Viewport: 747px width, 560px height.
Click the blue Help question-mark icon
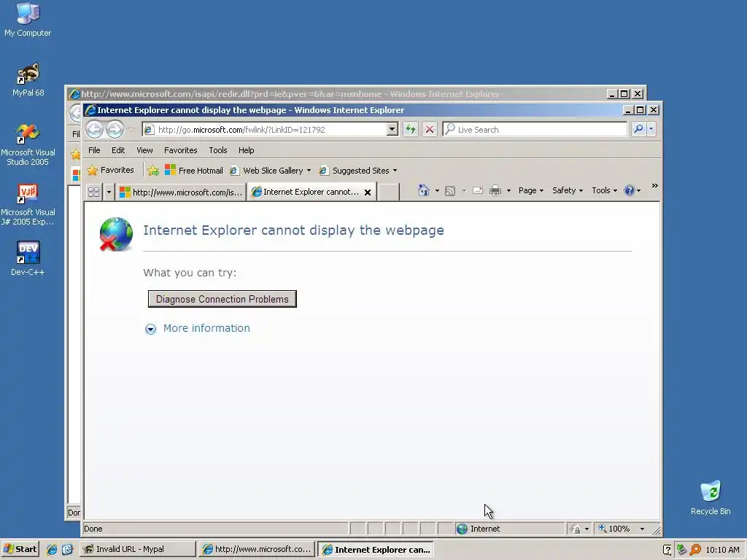tap(630, 190)
